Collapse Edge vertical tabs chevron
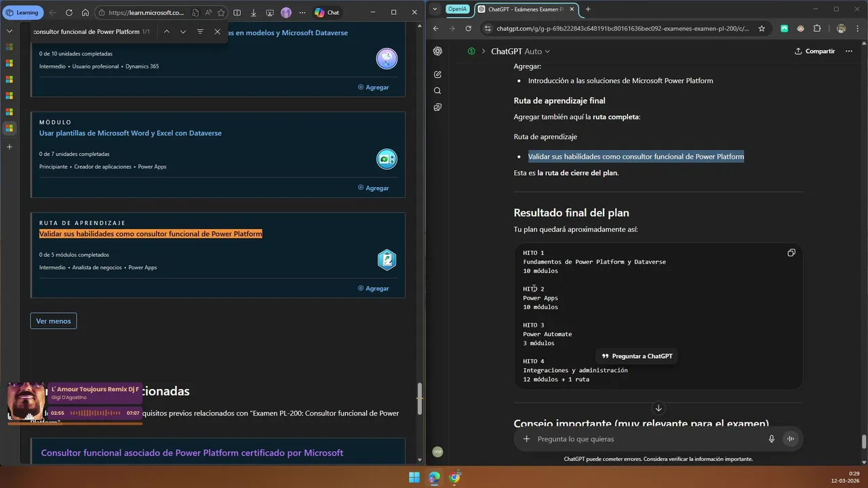 click(9, 31)
